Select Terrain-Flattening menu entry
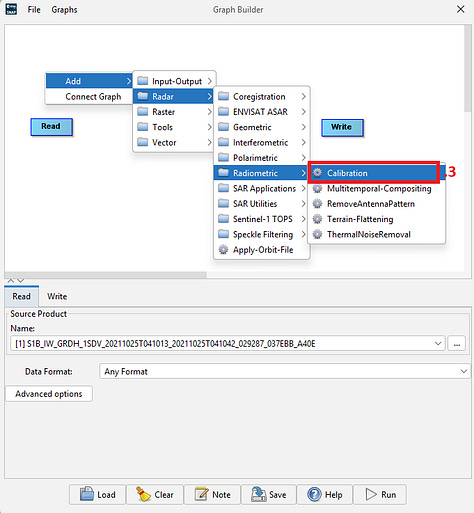 [376, 219]
